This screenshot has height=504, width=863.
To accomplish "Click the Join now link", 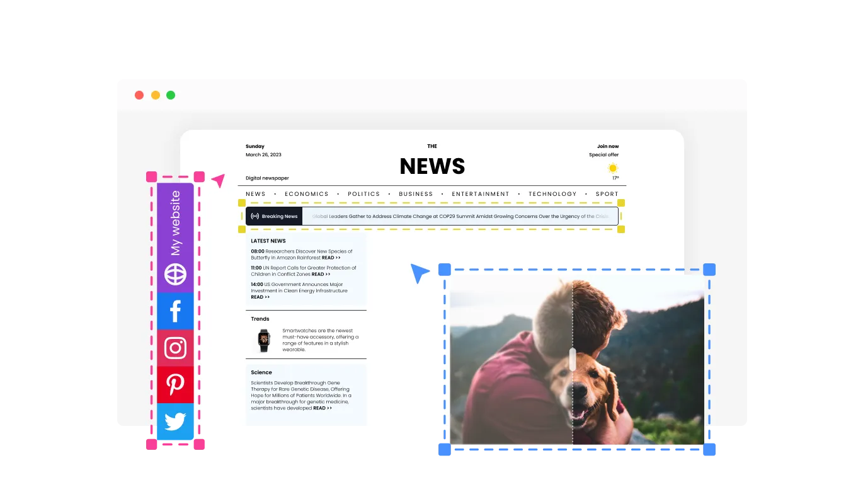I will point(607,146).
